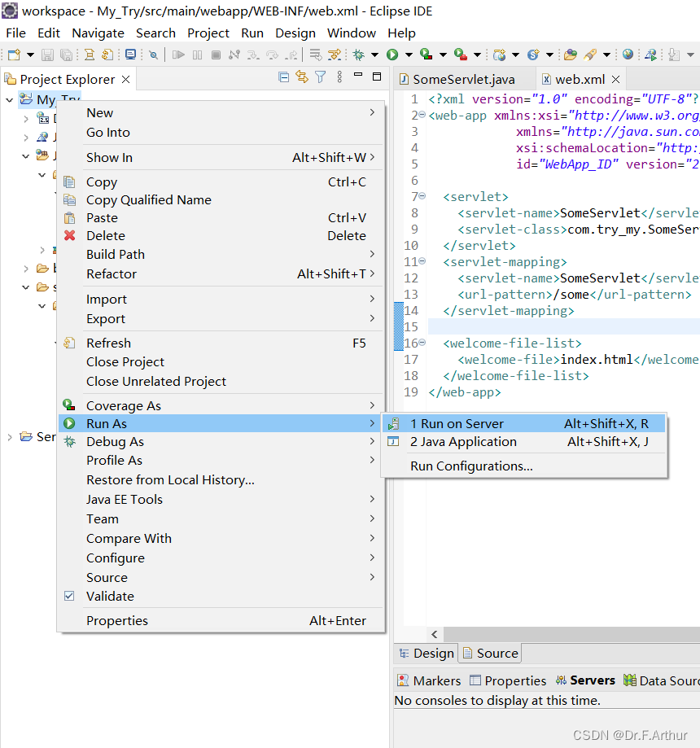Click the Terminate stop icon
Viewport: 700px width, 748px height.
coord(216,55)
